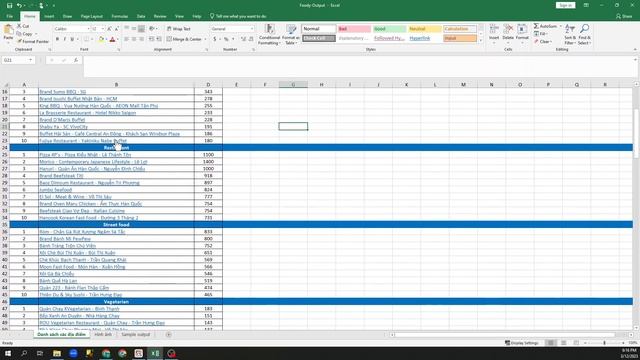Open link Jumbo Seafood
The height and width of the screenshot is (360, 640).
point(56,190)
